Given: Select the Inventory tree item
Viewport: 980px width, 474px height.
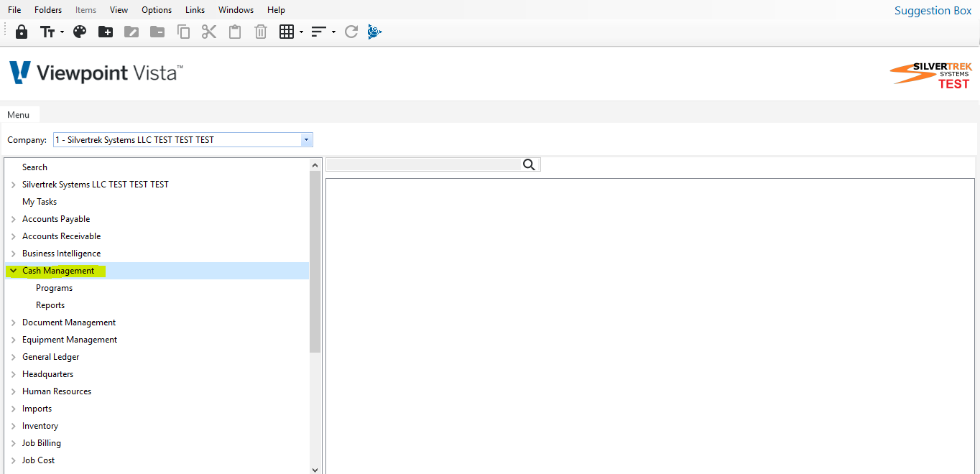Looking at the screenshot, I should click(x=40, y=426).
